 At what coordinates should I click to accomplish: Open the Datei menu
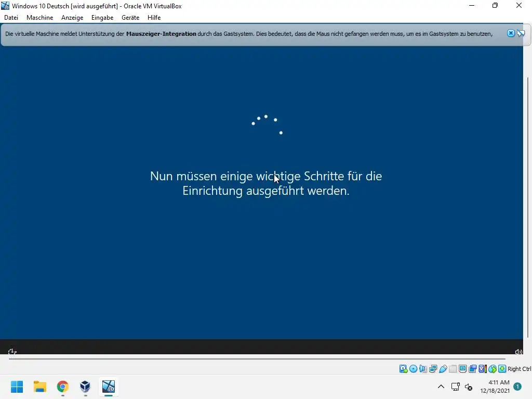click(11, 18)
